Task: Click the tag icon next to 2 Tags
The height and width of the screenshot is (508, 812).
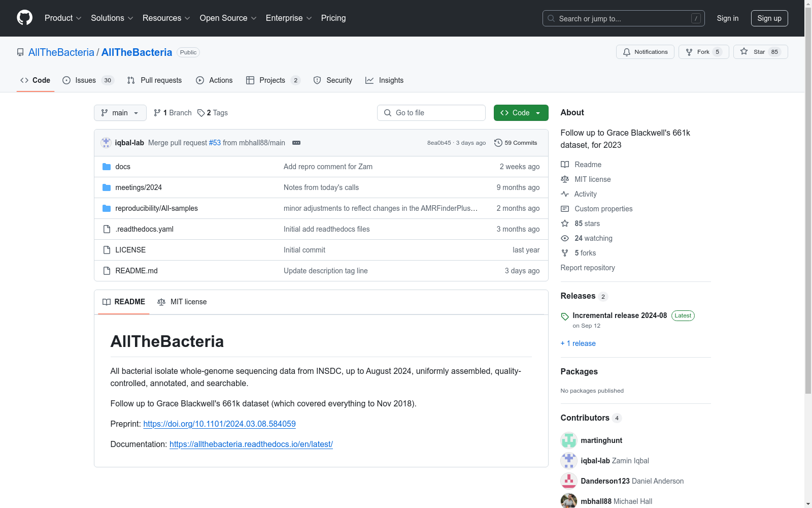Action: [x=201, y=113]
